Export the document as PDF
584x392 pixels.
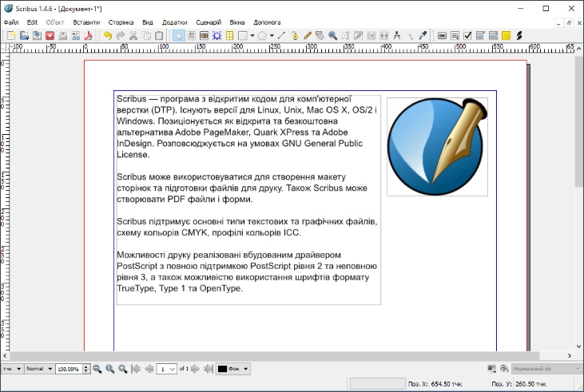coord(88,36)
